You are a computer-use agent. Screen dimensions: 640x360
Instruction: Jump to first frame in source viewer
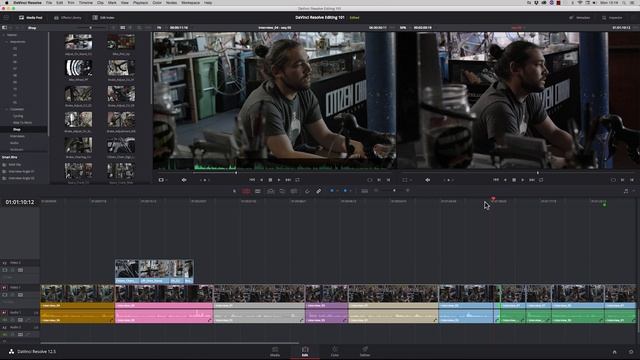[252, 180]
